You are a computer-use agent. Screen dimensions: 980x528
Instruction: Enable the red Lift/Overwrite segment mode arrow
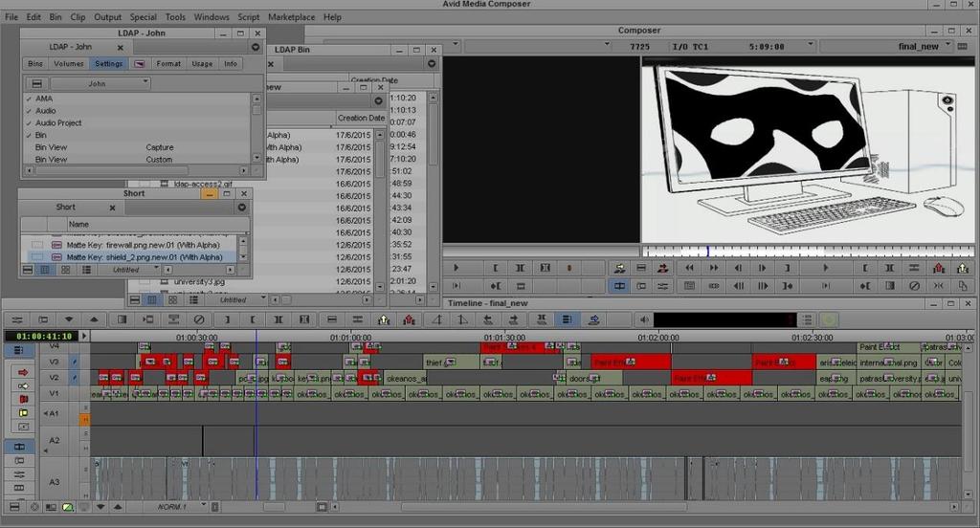click(x=23, y=372)
